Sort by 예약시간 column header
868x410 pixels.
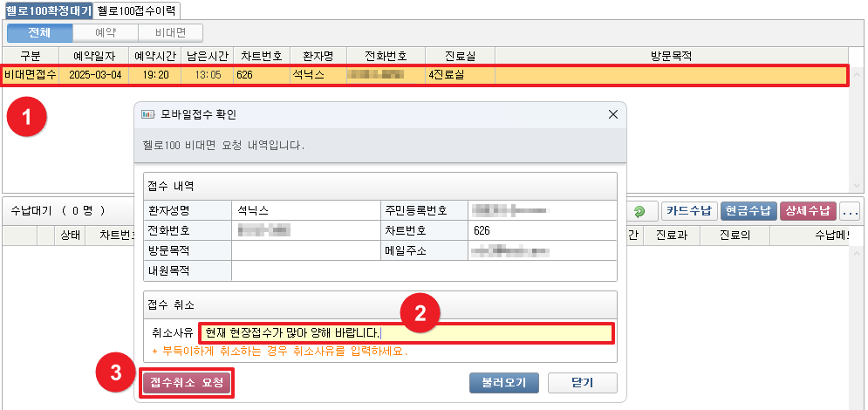[x=154, y=56]
